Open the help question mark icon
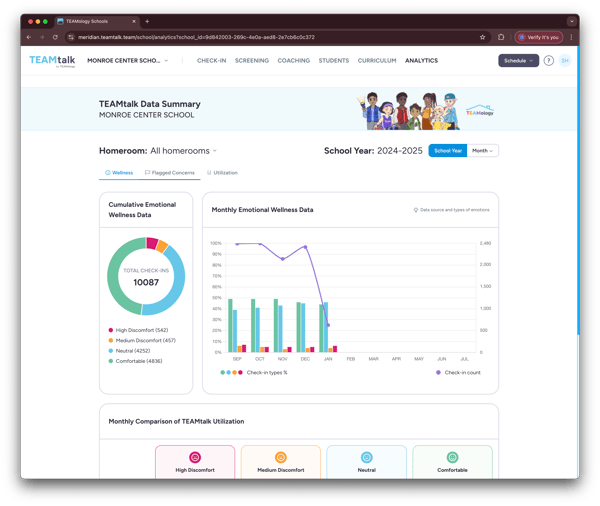This screenshot has width=600, height=506. coord(548,60)
